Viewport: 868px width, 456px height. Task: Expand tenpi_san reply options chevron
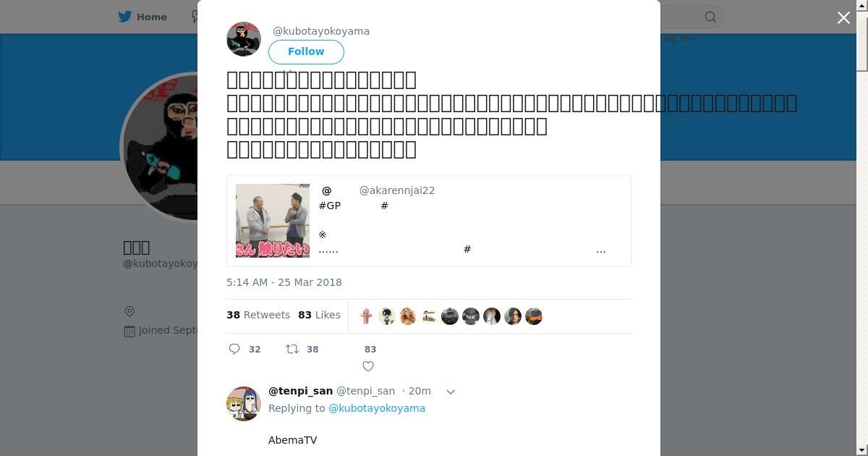tap(451, 392)
